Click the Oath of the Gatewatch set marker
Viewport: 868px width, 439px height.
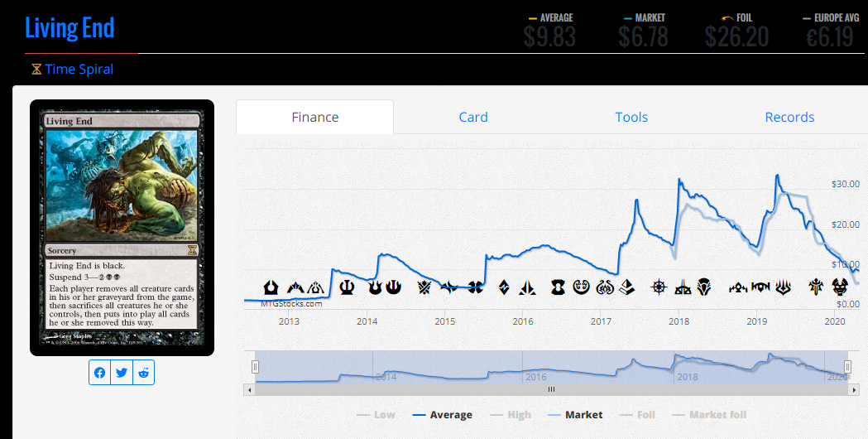pyautogui.click(x=527, y=287)
